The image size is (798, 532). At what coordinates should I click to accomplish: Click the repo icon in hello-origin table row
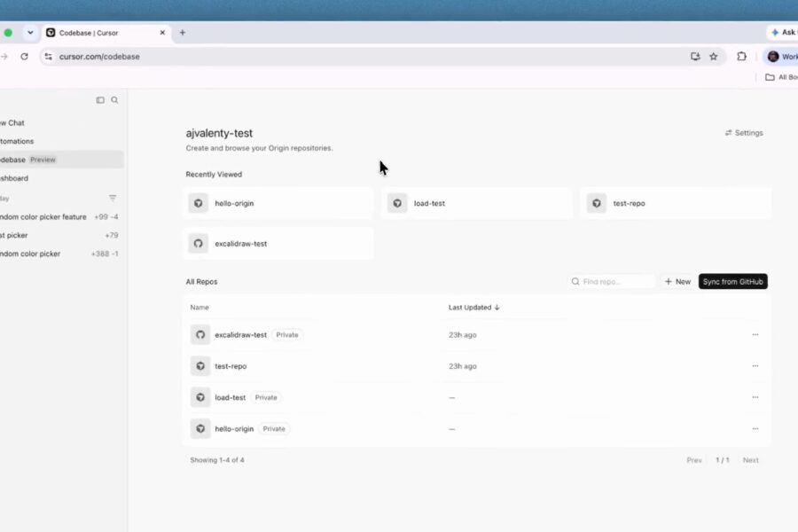[200, 428]
